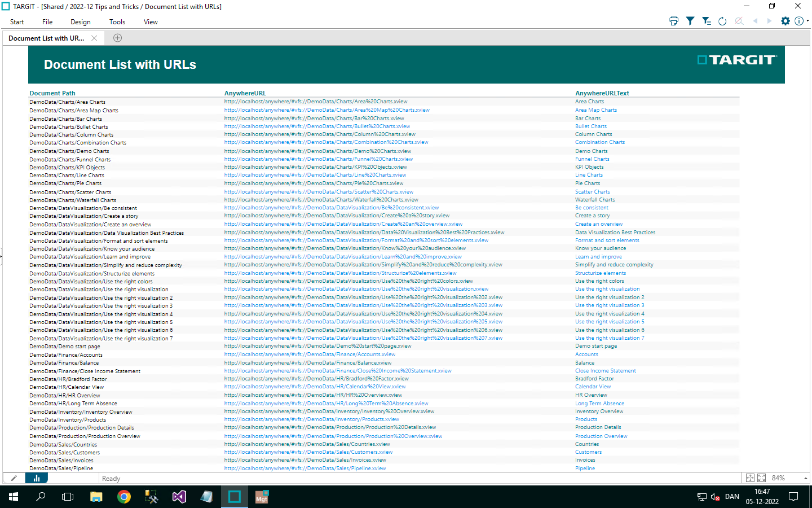Screen dimensions: 812x508
Task: Click the forward arrow navigation icon
Action: pyautogui.click(x=769, y=21)
